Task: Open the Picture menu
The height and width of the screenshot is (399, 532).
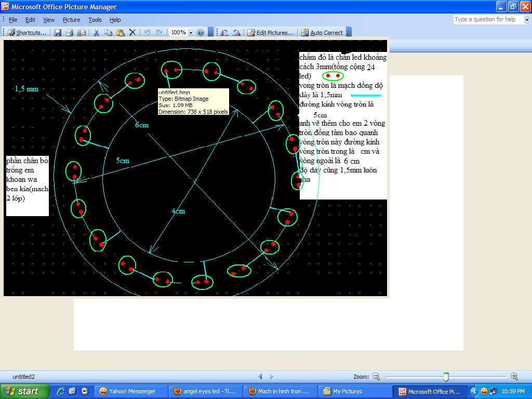Action: pyautogui.click(x=71, y=20)
